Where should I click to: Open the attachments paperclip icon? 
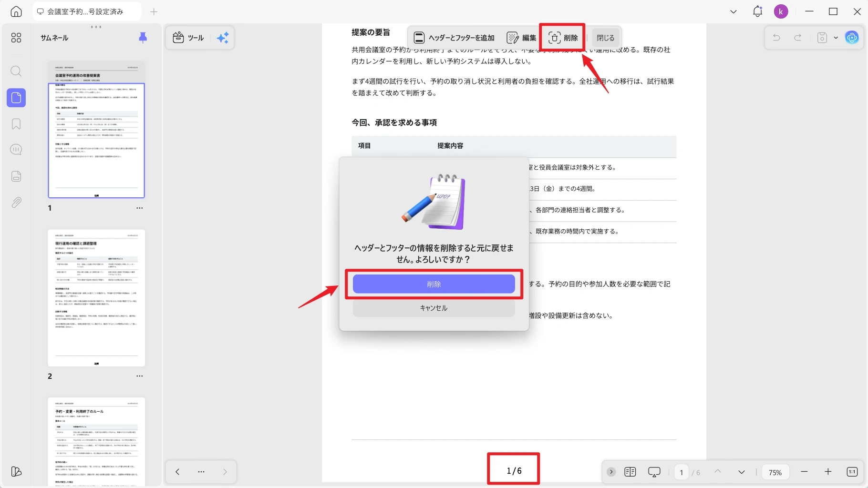[16, 203]
